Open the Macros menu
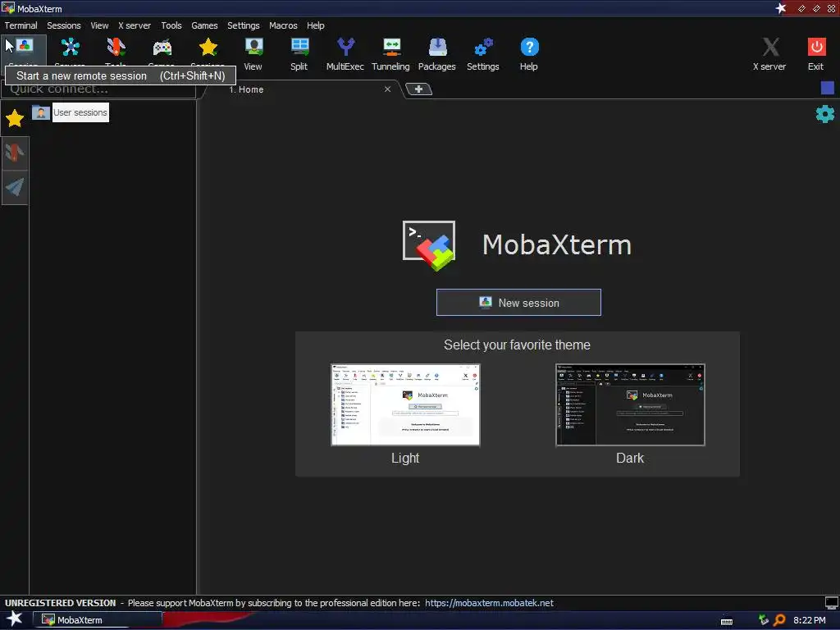The width and height of the screenshot is (840, 630). coord(283,25)
